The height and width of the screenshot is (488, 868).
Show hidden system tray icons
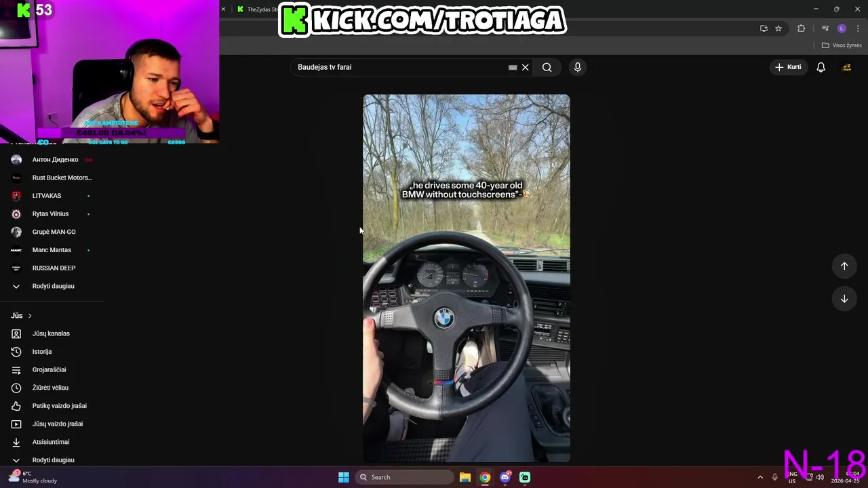pos(760,477)
